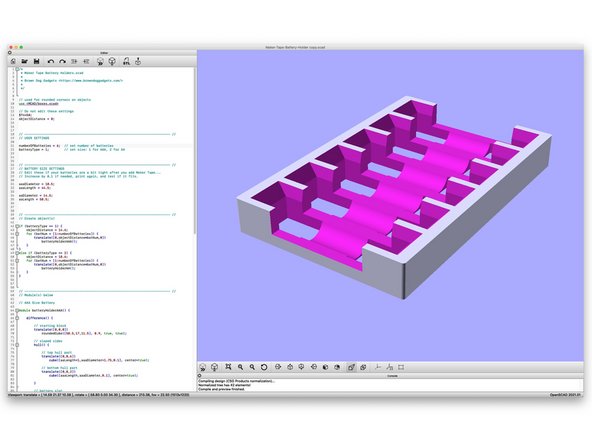This screenshot has width=592, height=444.
Task: Undo the last edit
Action: coord(51,61)
